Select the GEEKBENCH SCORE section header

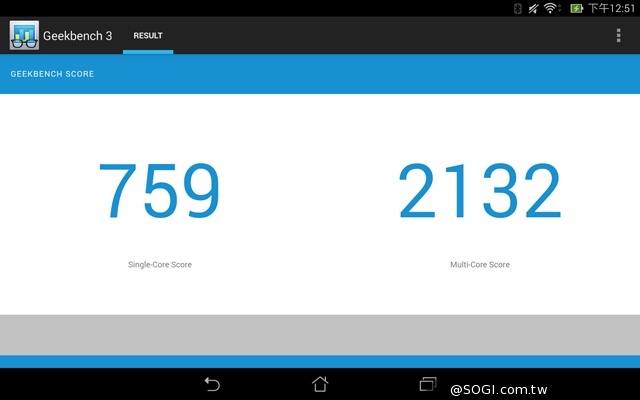point(52,74)
